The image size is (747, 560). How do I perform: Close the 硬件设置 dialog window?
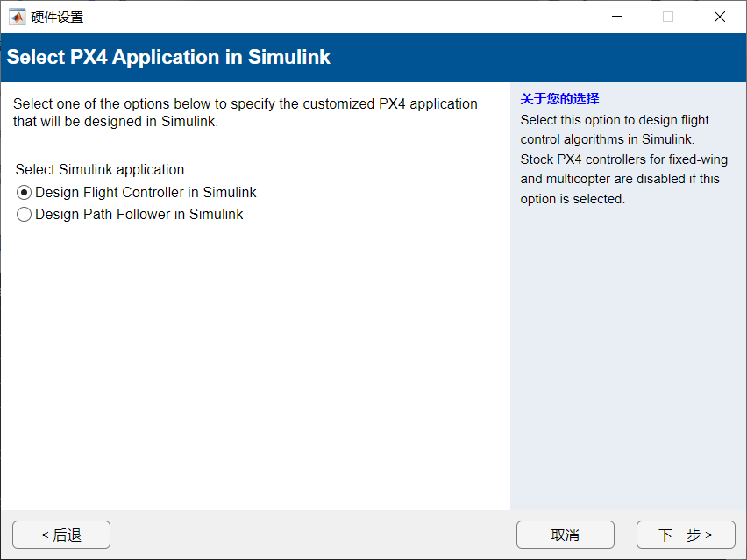[720, 17]
